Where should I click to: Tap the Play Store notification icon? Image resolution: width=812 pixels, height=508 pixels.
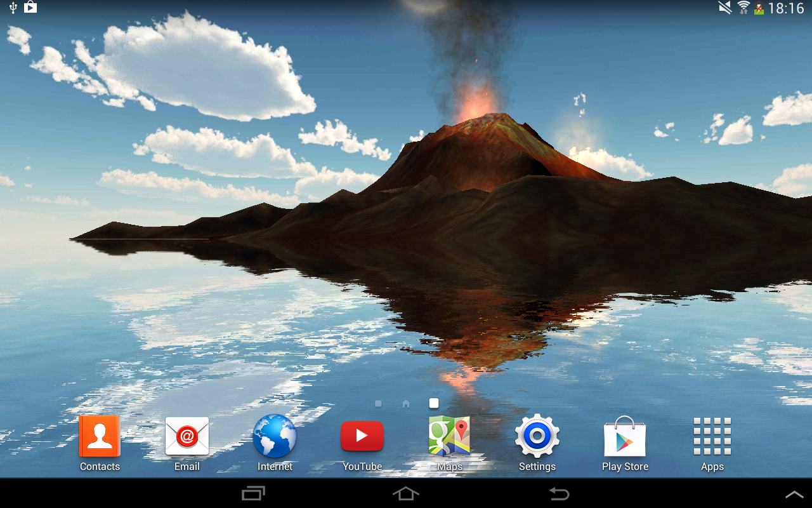coord(30,9)
